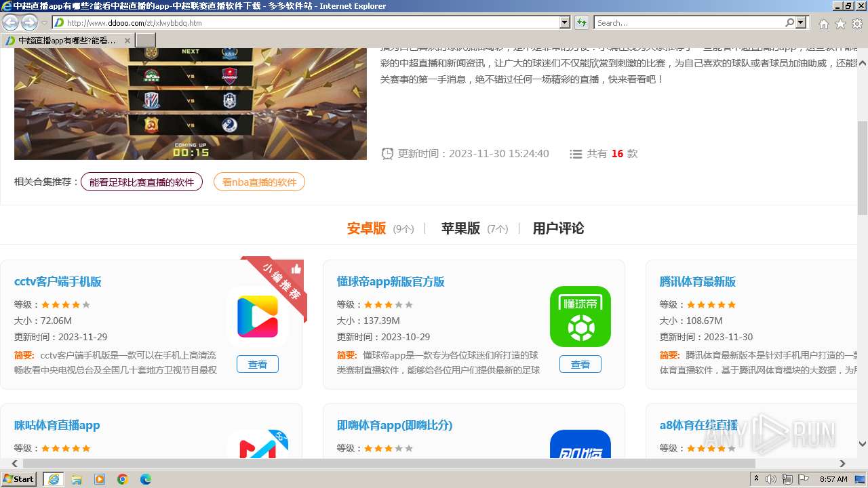Click 大小：108.67M text of 腾讯体育
The width and height of the screenshot is (868, 488).
691,321
